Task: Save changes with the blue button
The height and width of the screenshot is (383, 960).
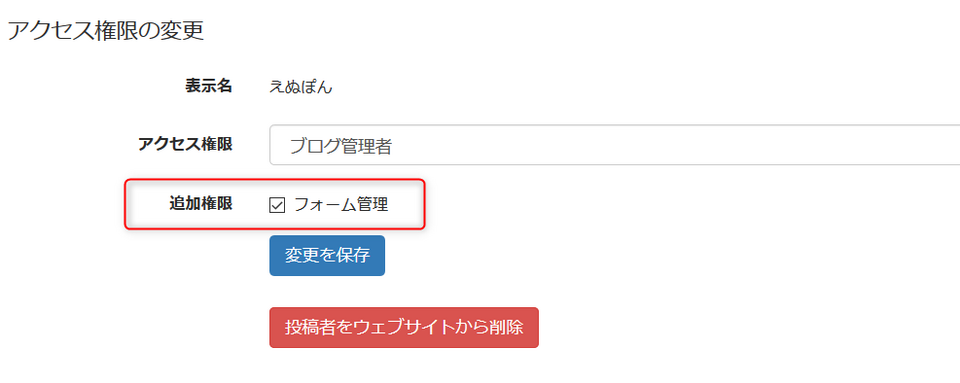Action: pos(327,255)
